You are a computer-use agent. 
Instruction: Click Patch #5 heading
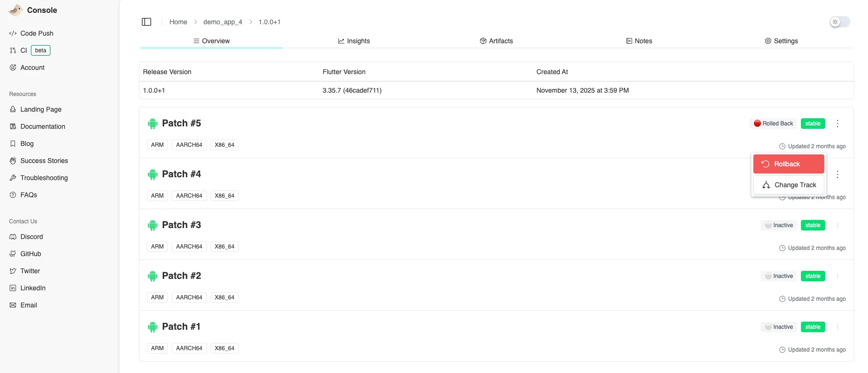tap(182, 123)
